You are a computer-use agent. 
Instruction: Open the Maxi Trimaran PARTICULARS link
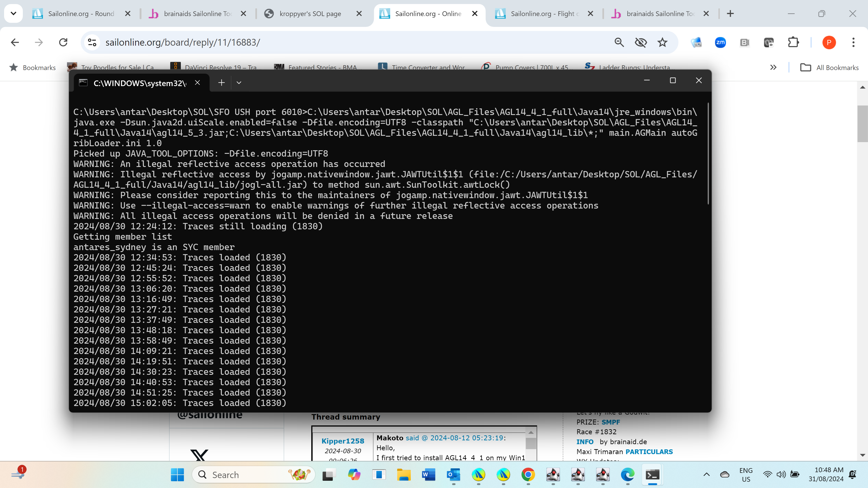click(x=649, y=452)
